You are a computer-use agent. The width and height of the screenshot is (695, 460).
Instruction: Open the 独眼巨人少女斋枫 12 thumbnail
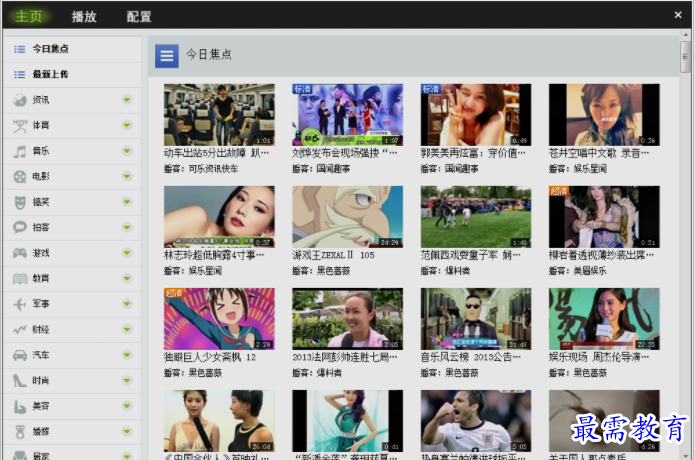click(x=219, y=319)
